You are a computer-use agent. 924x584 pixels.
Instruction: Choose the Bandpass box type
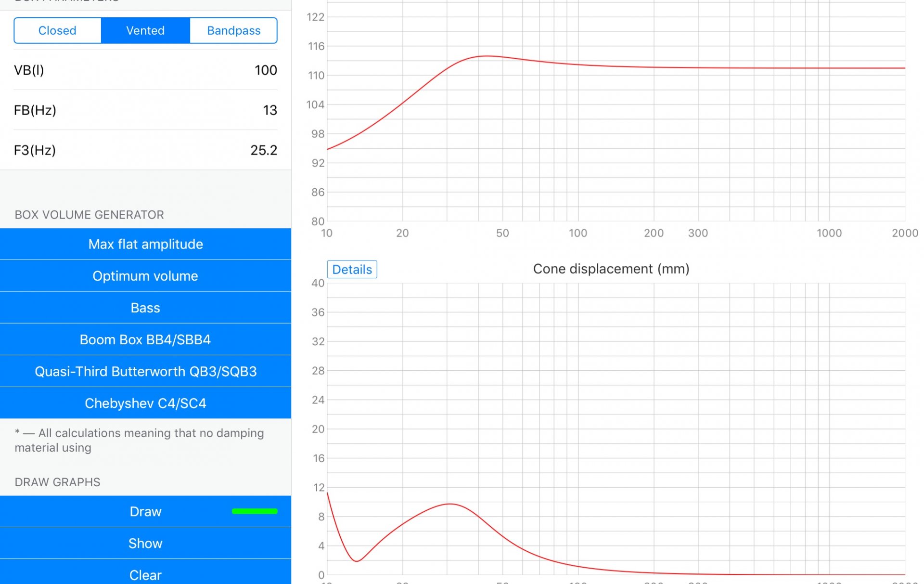233,30
